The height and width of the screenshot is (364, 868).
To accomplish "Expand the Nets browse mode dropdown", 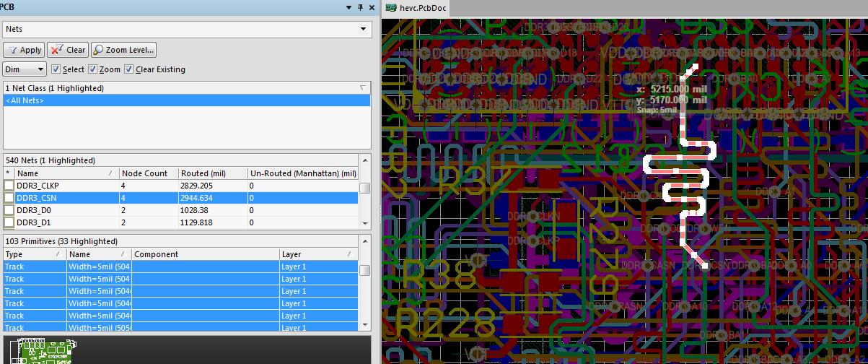I will point(363,30).
